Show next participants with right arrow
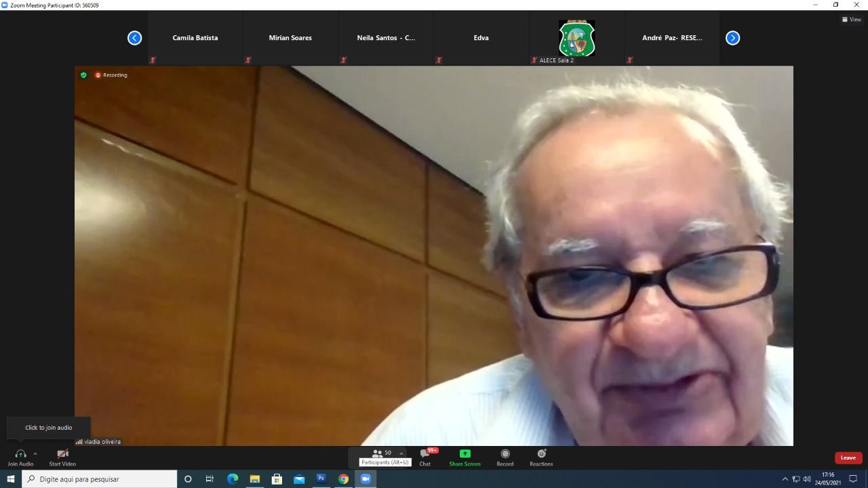Screen dimensions: 868x488 coord(732,38)
